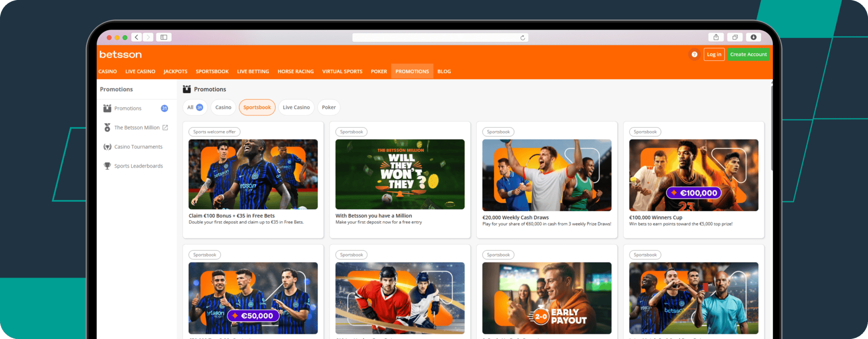Image resolution: width=868 pixels, height=339 pixels.
Task: Open the ice hockey promotion image
Action: pyautogui.click(x=400, y=298)
